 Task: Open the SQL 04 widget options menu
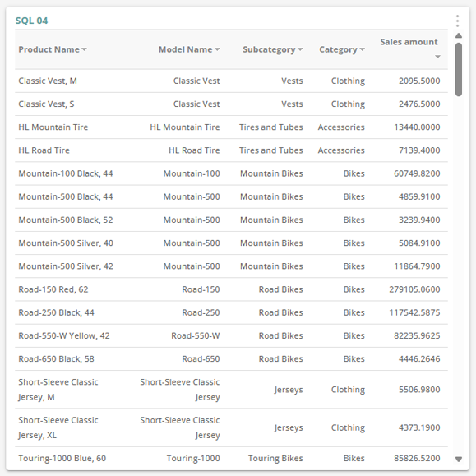click(x=457, y=21)
